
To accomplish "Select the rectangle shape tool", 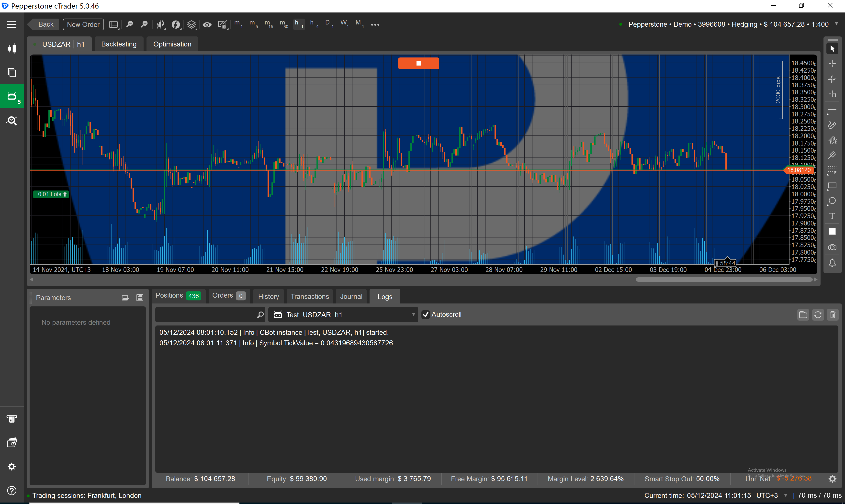I will 832,186.
